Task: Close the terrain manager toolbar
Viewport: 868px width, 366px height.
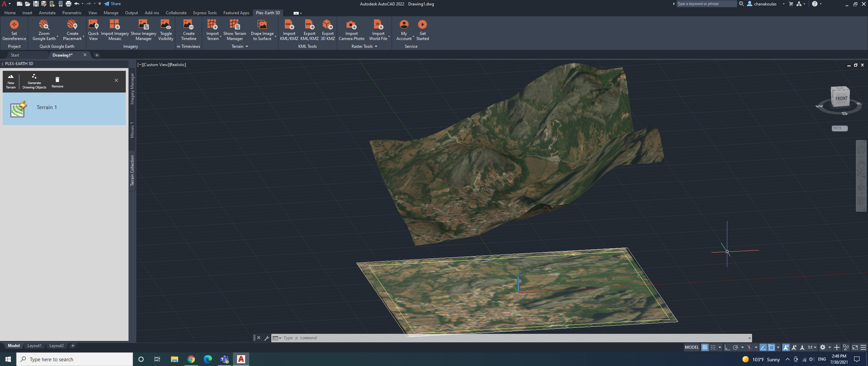Action: pos(116,80)
